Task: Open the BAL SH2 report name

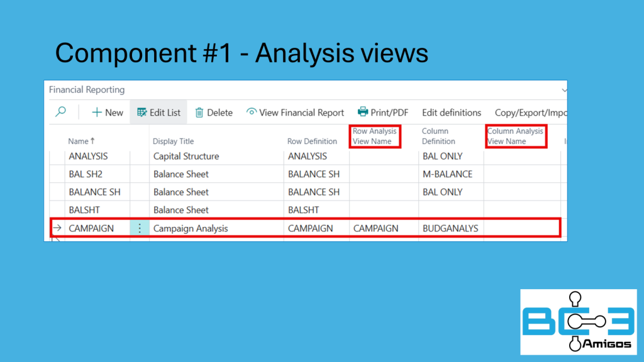Action: pyautogui.click(x=86, y=174)
